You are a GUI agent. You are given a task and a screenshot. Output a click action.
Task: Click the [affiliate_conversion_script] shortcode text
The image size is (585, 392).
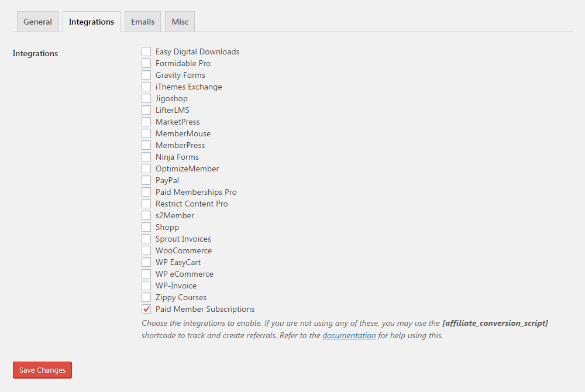[x=495, y=323]
